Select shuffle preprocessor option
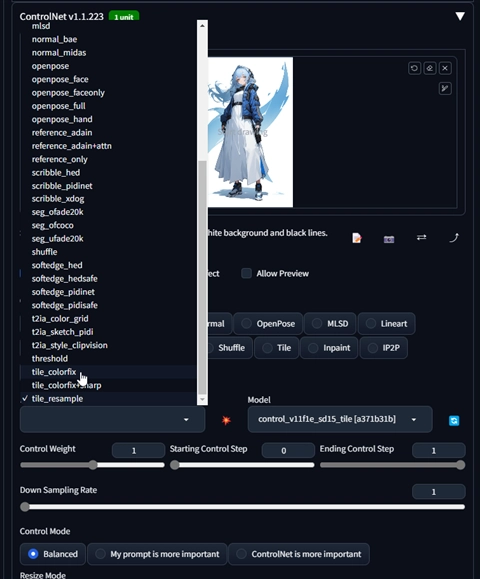 (x=109, y=252)
